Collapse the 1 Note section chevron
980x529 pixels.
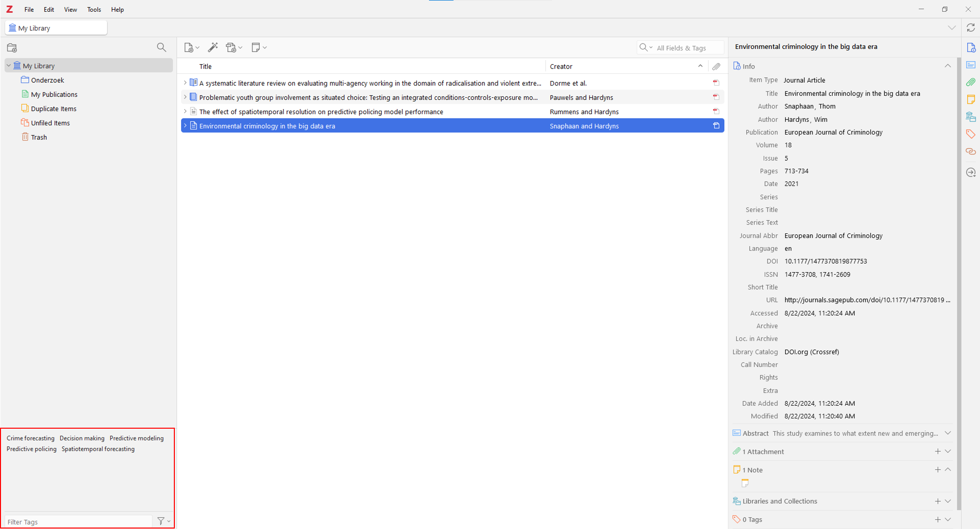point(948,470)
